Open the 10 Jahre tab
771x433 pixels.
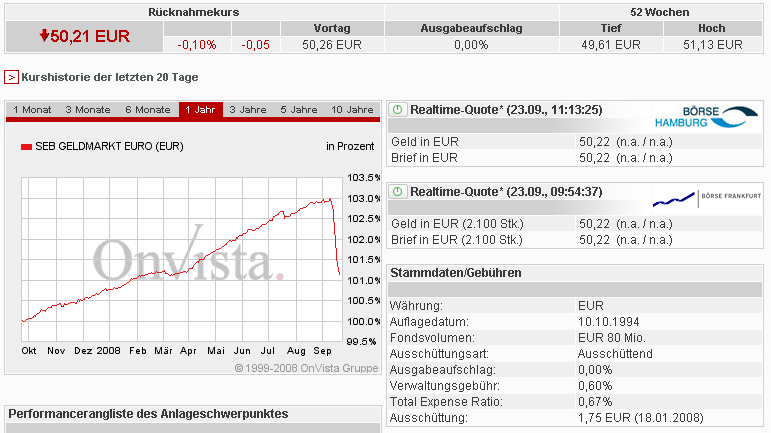click(x=352, y=109)
